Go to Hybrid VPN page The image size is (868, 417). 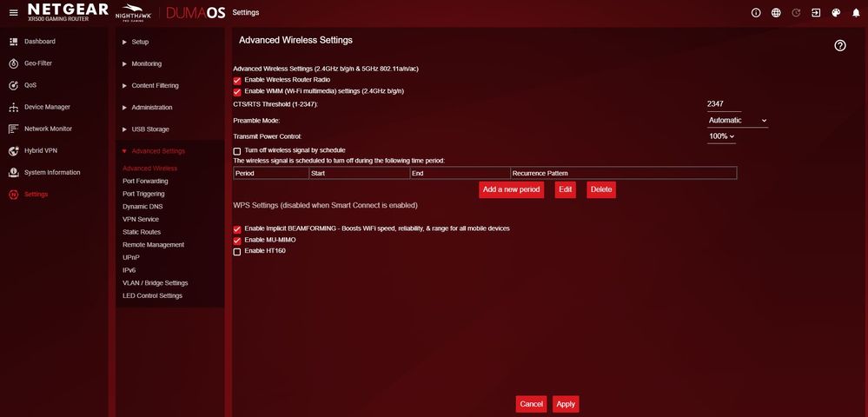[x=41, y=150]
